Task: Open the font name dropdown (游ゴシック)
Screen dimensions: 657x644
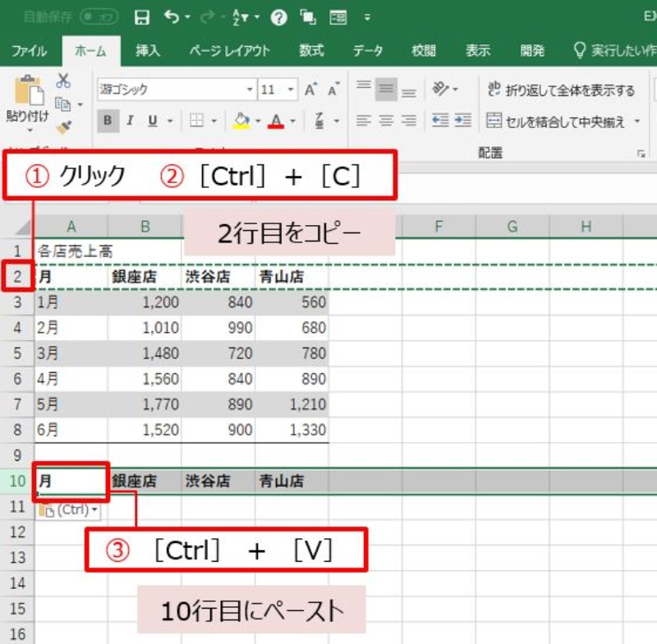Action: point(250,90)
